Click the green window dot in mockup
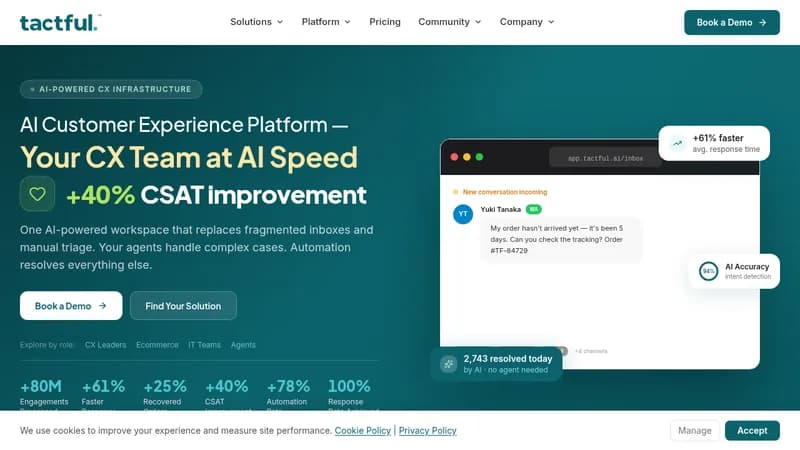Image resolution: width=800 pixels, height=450 pixels. [x=479, y=157]
